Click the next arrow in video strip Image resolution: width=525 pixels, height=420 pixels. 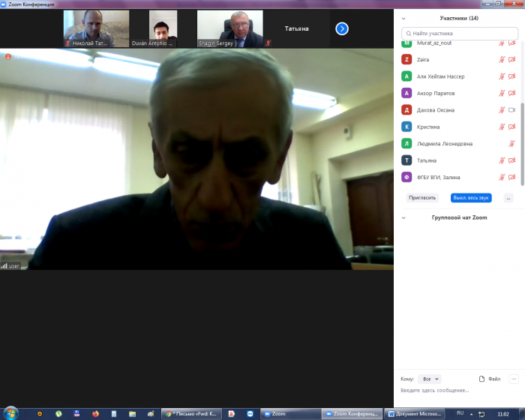coord(342,28)
